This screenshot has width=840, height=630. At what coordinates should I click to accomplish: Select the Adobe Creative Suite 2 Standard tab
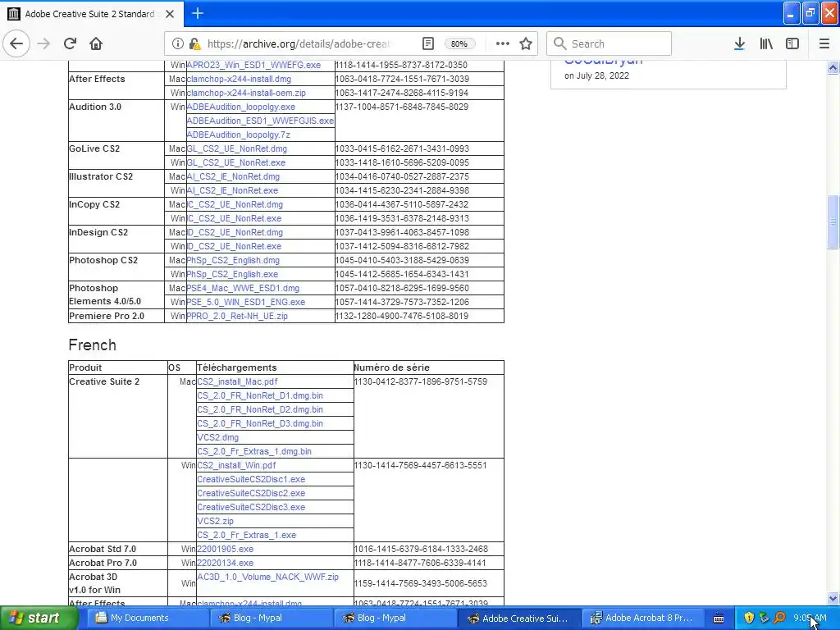click(x=92, y=14)
